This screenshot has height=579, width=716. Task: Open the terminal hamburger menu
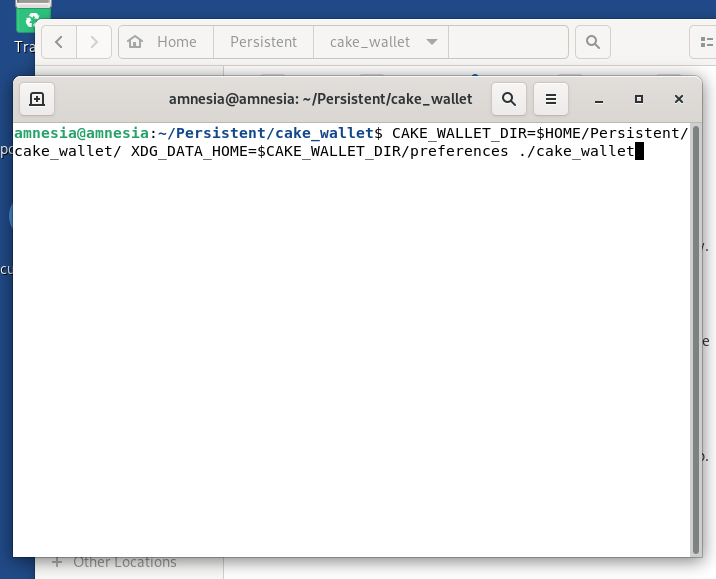point(550,99)
